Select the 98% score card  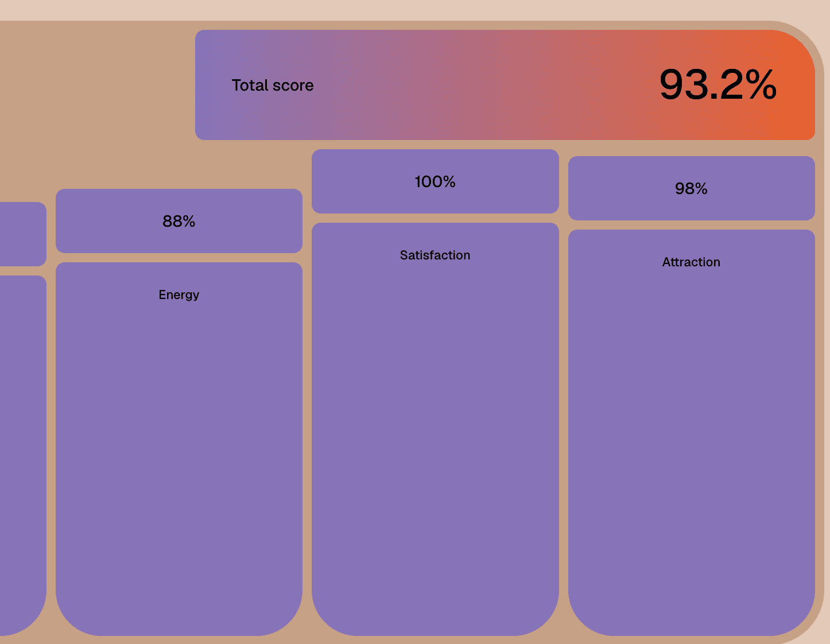pos(692,188)
